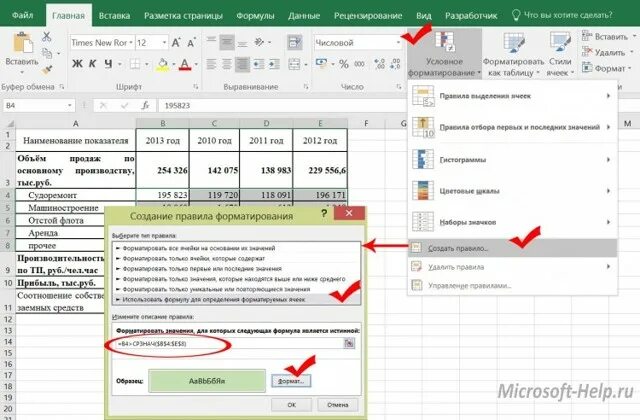Click the fill color bucket icon
The height and width of the screenshot is (420, 640).
click(x=163, y=64)
